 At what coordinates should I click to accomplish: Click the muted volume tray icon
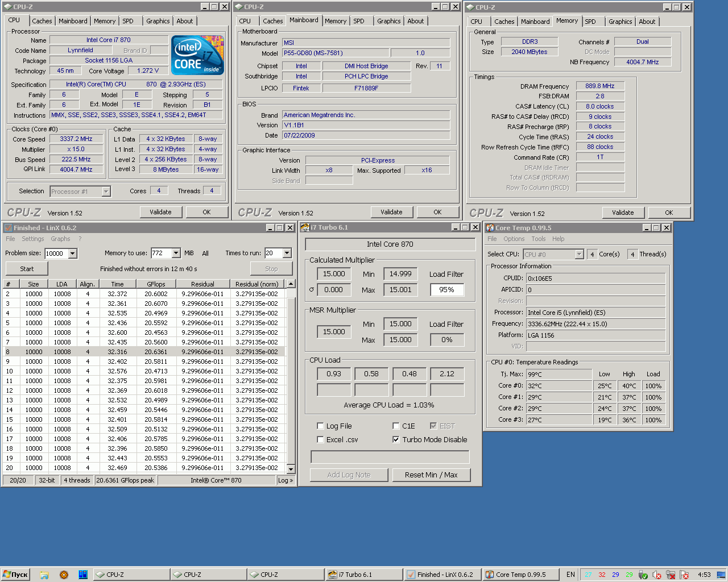(657, 575)
